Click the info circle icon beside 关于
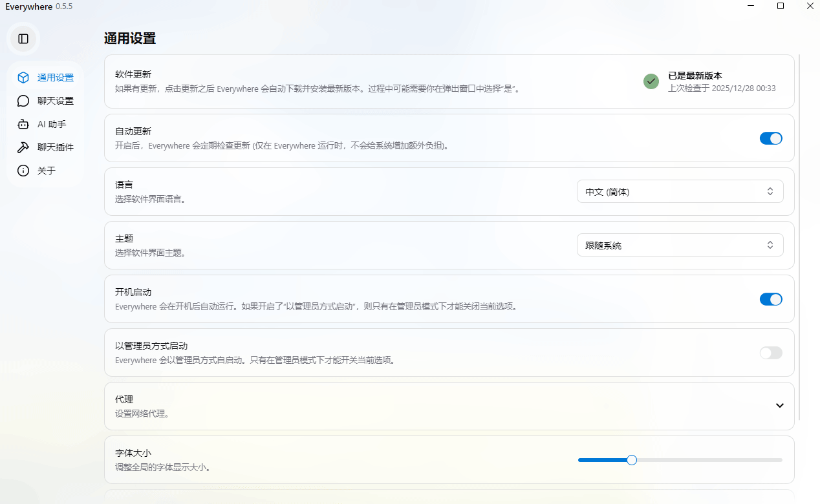This screenshot has height=504, width=820. coord(23,171)
